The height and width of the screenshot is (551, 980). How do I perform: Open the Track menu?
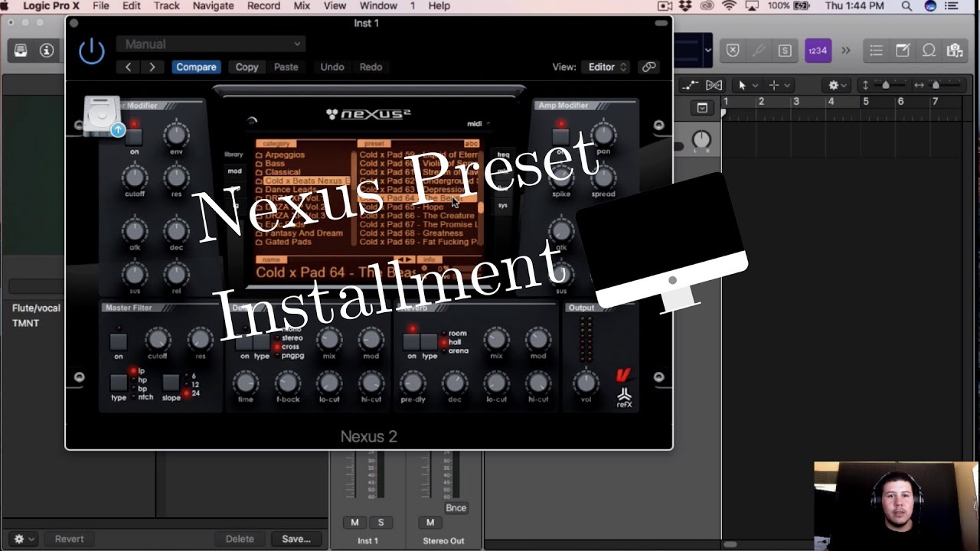166,6
